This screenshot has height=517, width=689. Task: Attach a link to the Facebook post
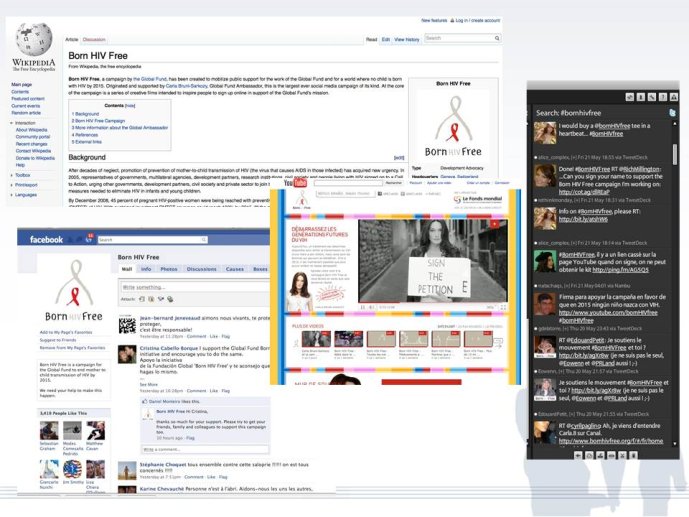tap(170, 299)
